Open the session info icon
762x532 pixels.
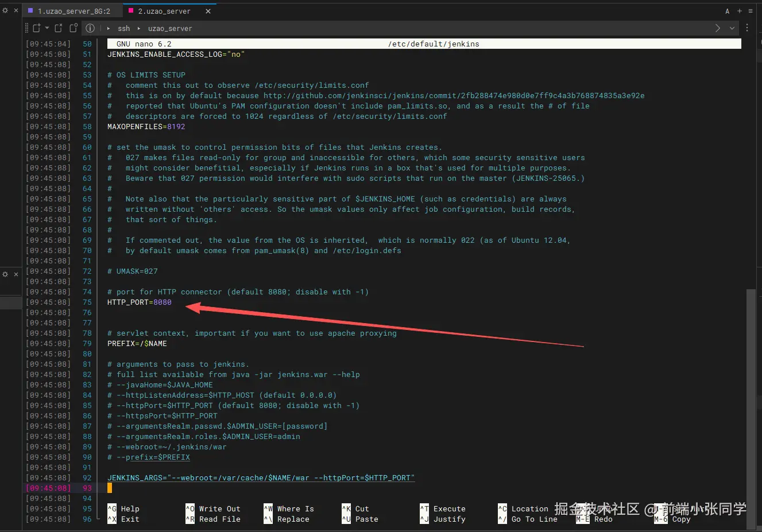pos(90,28)
